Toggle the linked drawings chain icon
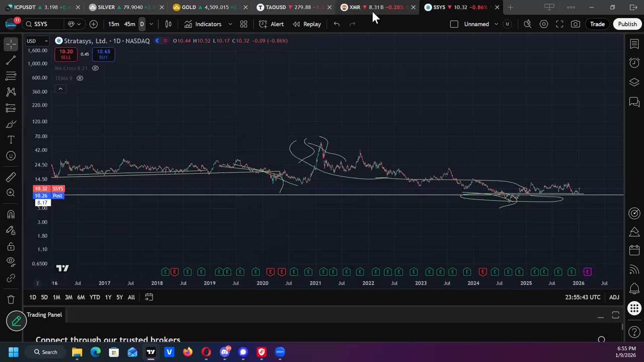Screen dimensions: 644x362 tap(11, 278)
